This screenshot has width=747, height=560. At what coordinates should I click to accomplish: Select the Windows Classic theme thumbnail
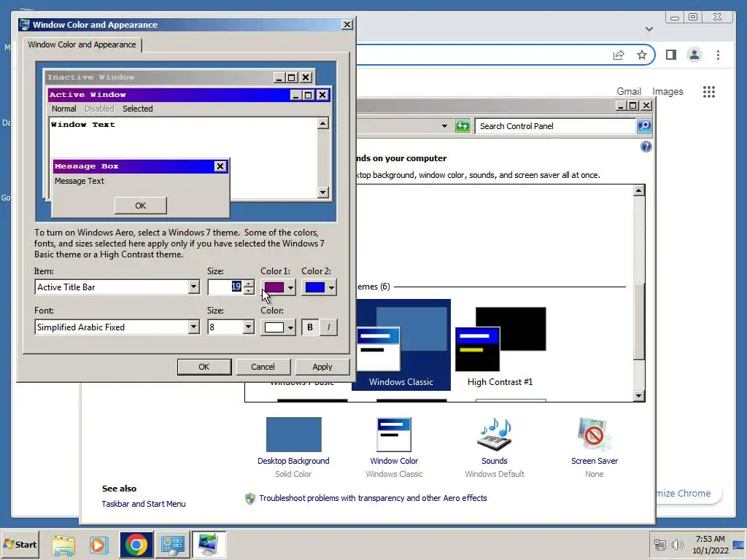(x=401, y=345)
